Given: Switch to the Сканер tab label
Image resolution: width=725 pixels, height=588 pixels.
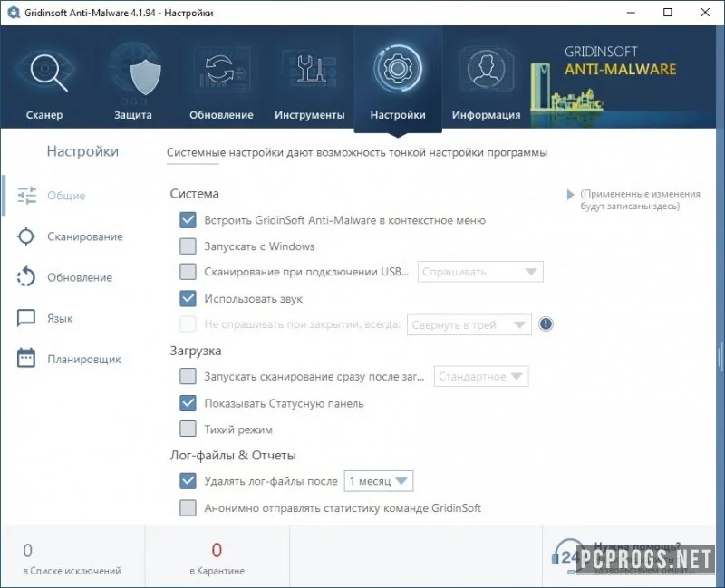Looking at the screenshot, I should click(44, 115).
